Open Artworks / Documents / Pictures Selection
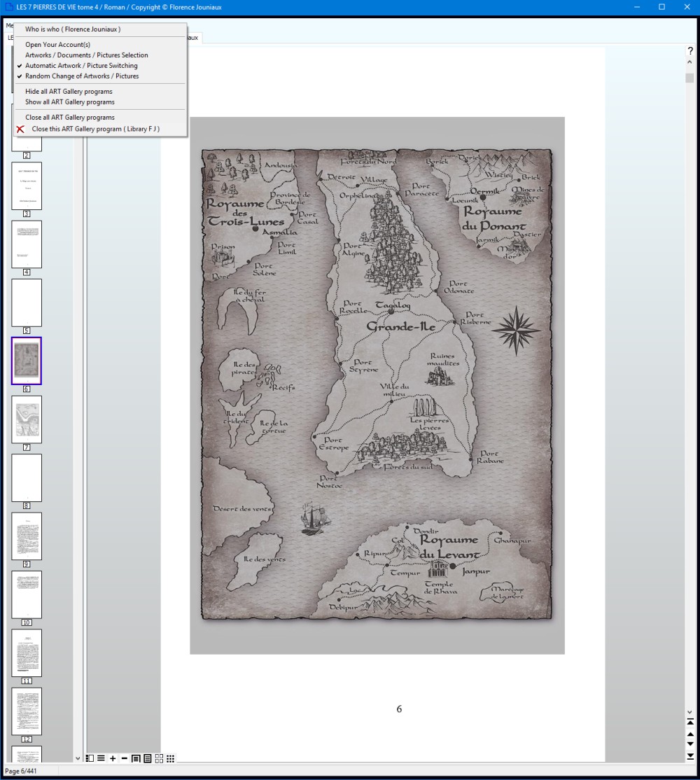The width and height of the screenshot is (700, 780). 87,55
